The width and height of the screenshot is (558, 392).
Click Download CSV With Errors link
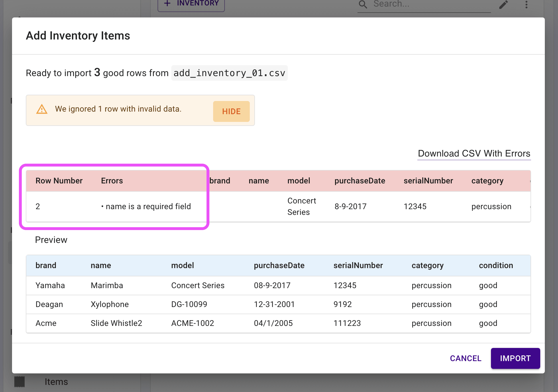(x=474, y=154)
